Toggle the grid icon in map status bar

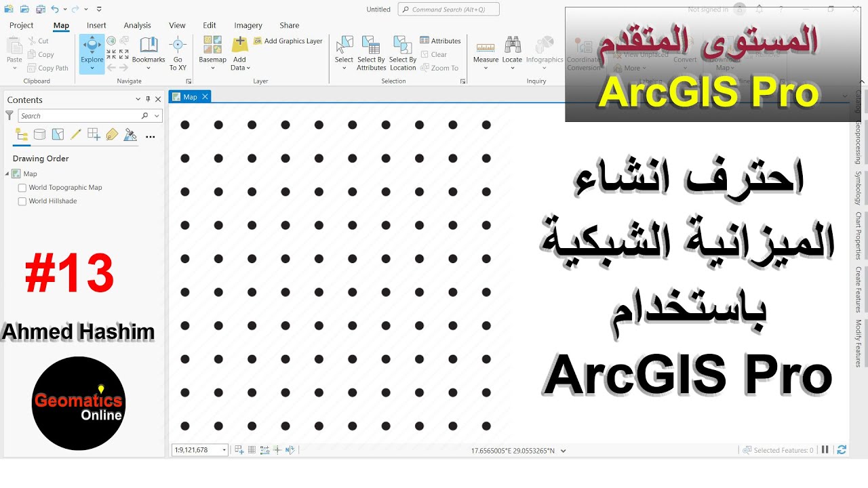[252, 449]
